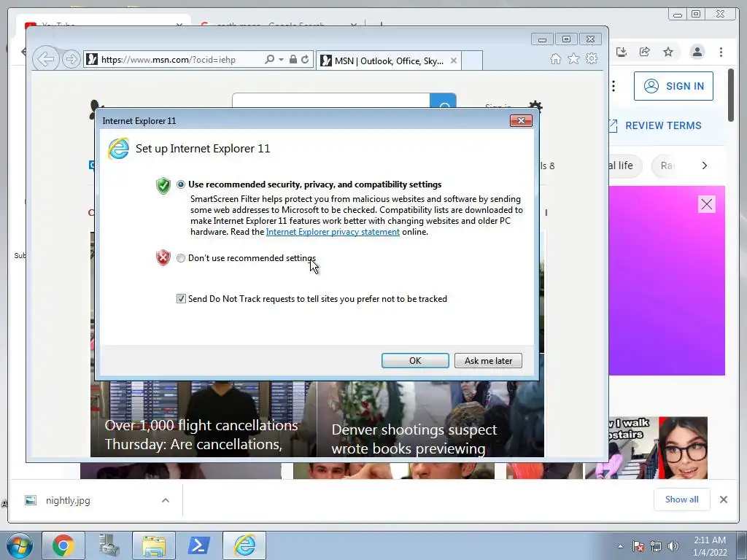This screenshot has width=747, height=560.
Task: Open Chrome's main menu three dots
Action: (x=721, y=52)
